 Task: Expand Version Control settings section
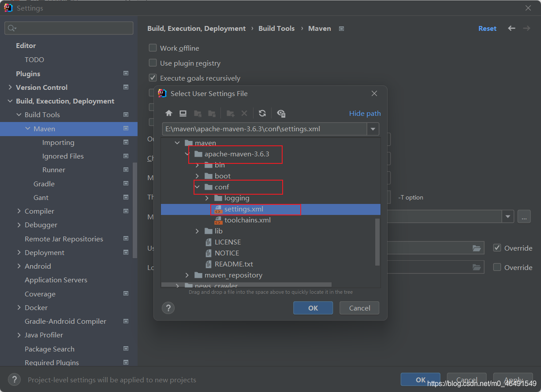[x=10, y=87]
